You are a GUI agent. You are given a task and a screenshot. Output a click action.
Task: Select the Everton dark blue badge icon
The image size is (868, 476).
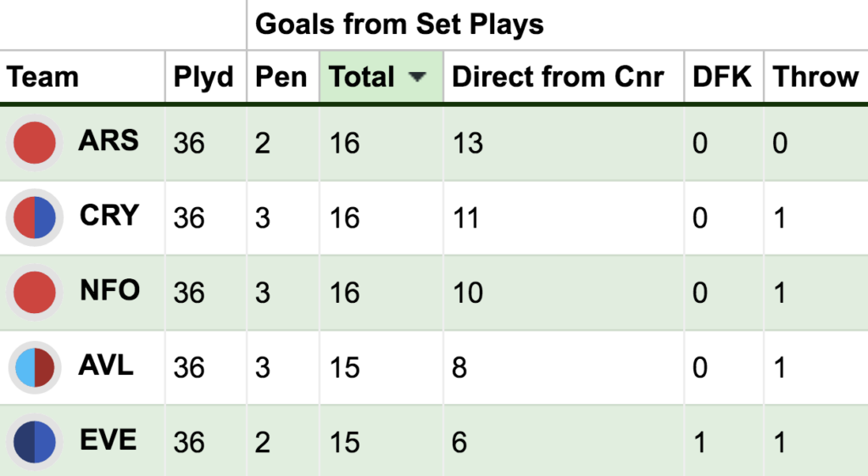[x=34, y=442]
